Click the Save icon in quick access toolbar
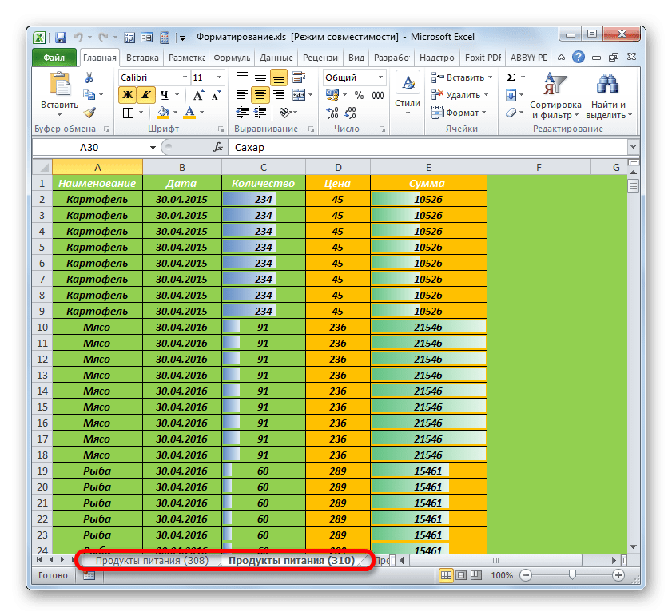 (61, 38)
